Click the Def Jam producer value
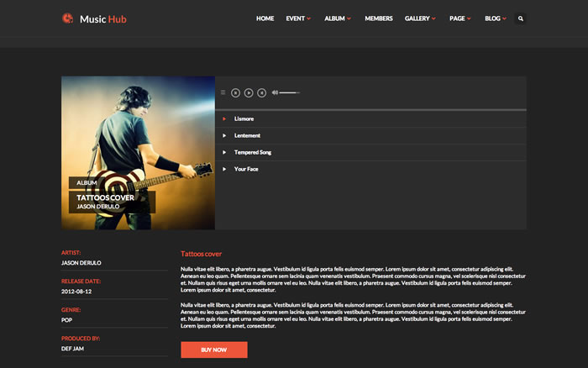Image resolution: width=588 pixels, height=368 pixels. (73, 349)
